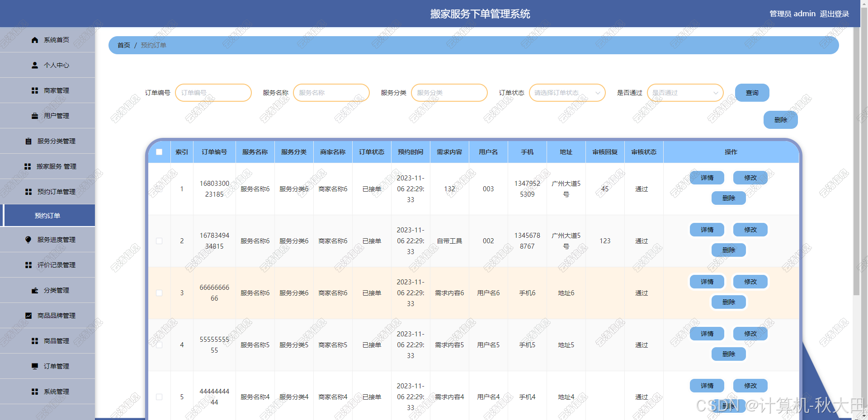This screenshot has height=420, width=868.
Task: Check the checkbox for row index 2
Action: pos(159,241)
